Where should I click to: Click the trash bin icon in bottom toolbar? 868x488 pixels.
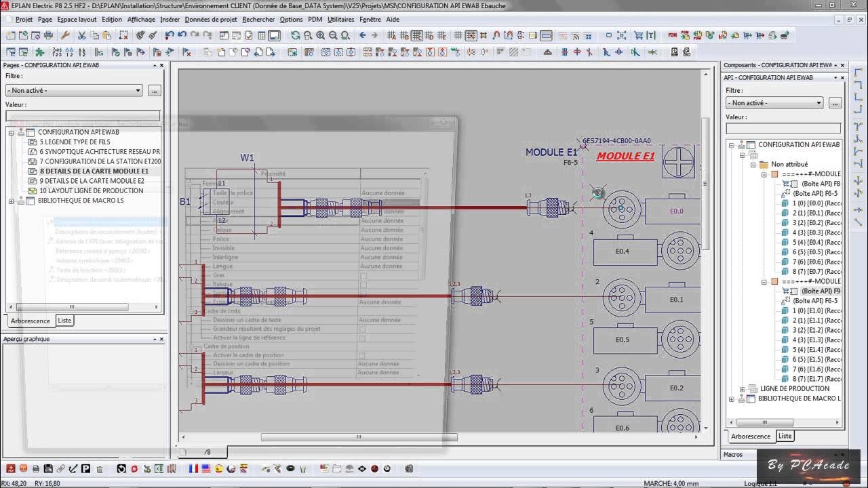(x=100, y=468)
